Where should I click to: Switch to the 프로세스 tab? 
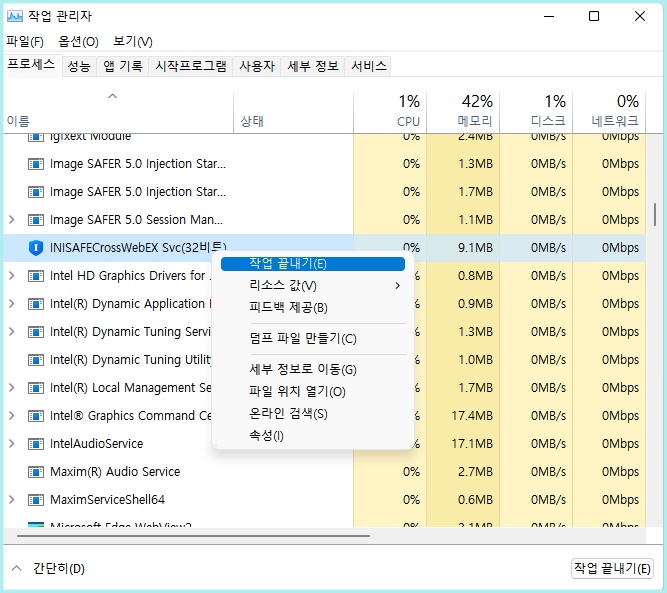[31, 65]
